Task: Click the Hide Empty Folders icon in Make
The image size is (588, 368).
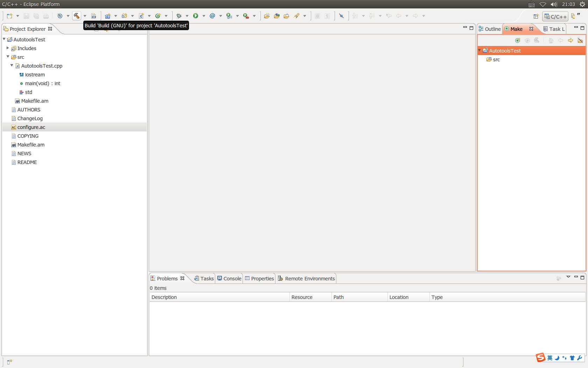Action: pyautogui.click(x=580, y=40)
